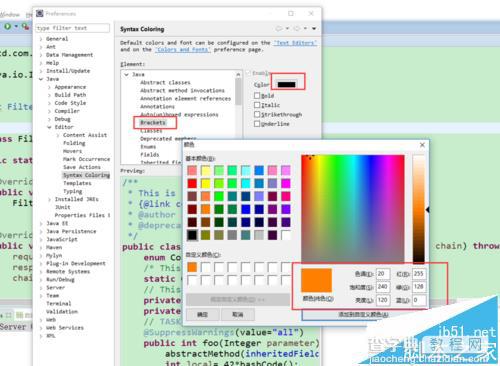This screenshot has height=366, width=500.
Task: Click the large orange color preview box
Action: coord(317,281)
